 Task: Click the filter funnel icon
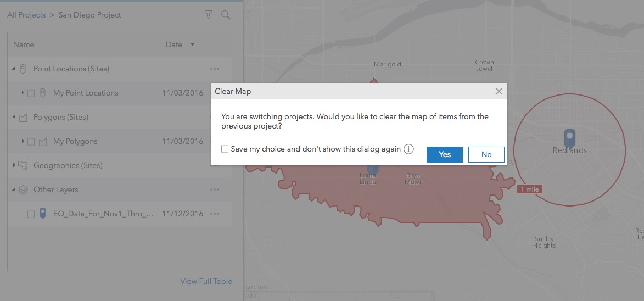(x=208, y=15)
